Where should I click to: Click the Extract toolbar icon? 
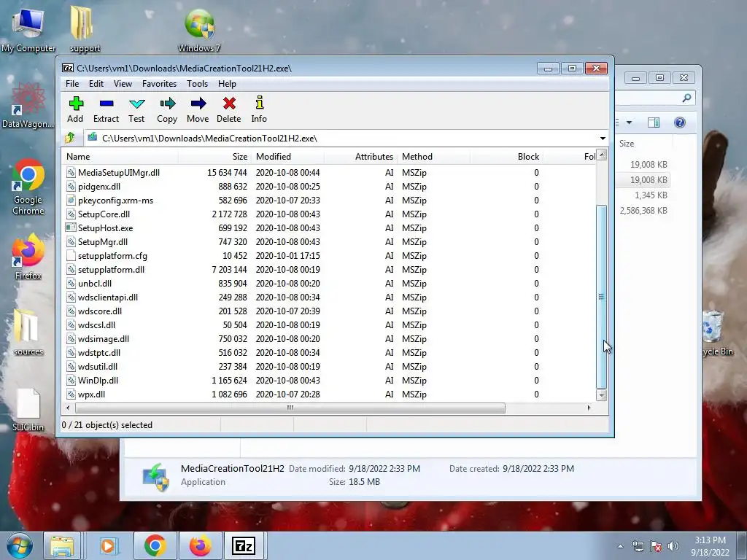107,104
